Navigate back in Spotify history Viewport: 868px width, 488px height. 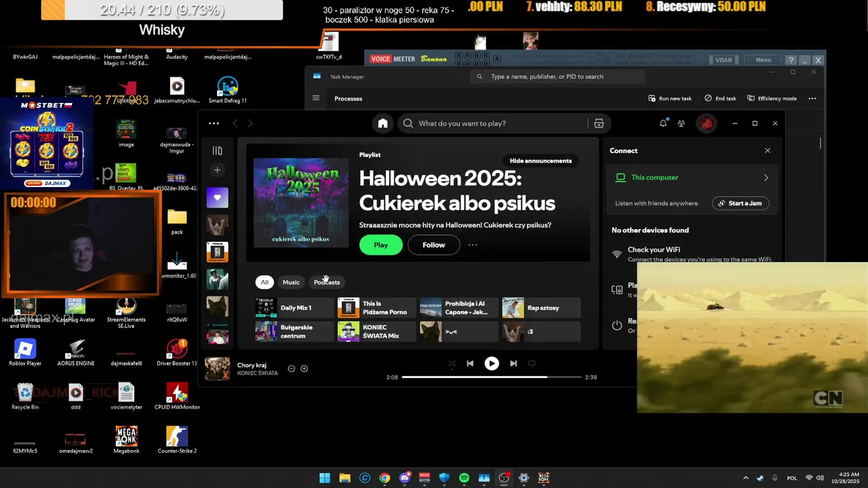coord(235,123)
